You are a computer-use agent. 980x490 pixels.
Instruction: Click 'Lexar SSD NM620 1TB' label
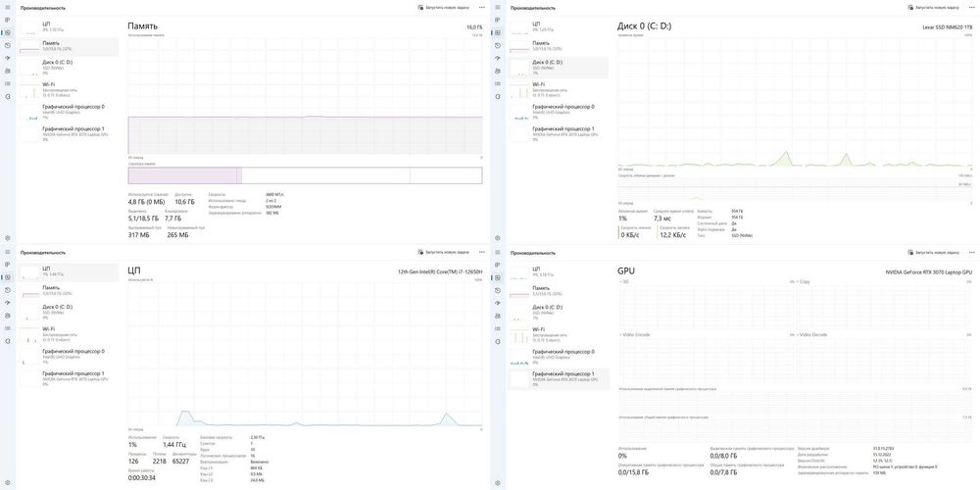click(x=948, y=27)
